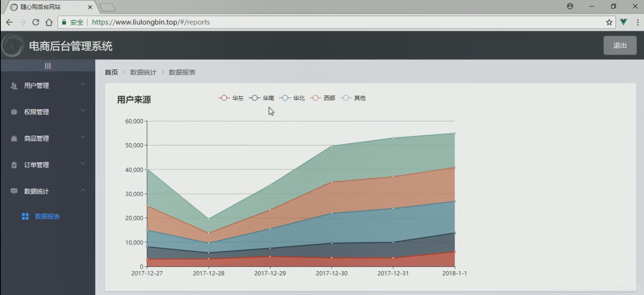Click the browser back arrow
The width and height of the screenshot is (644, 295).
point(9,22)
